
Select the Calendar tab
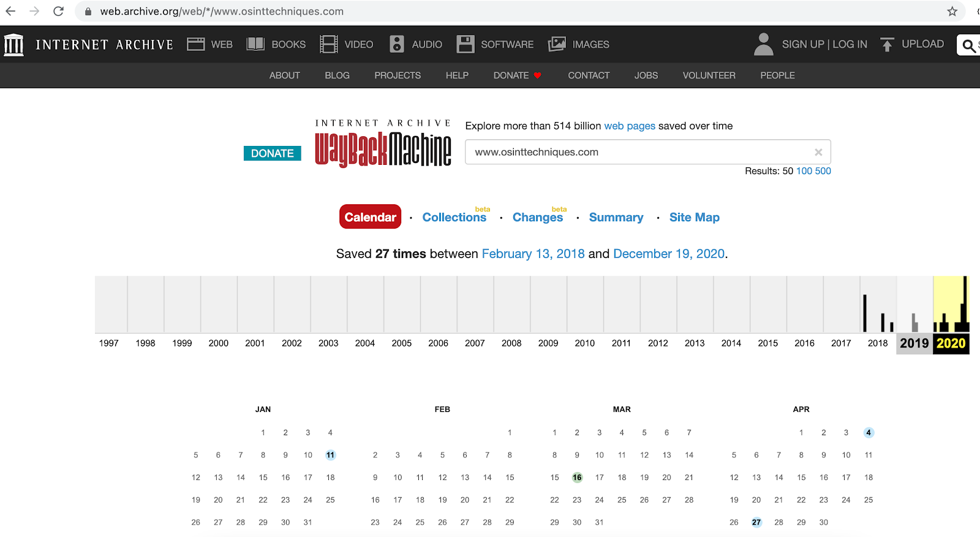371,217
